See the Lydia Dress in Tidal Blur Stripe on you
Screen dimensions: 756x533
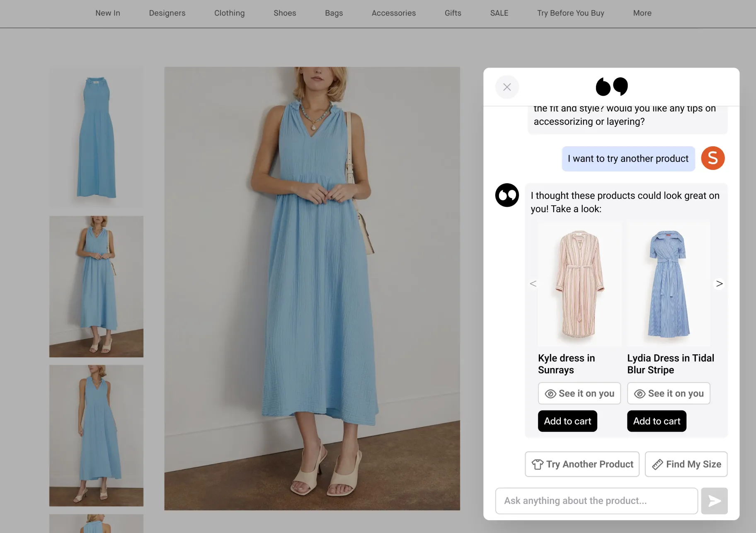pos(669,393)
